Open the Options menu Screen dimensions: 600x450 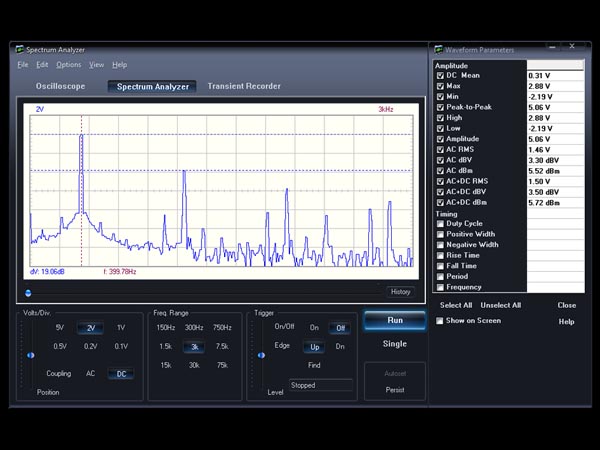tap(68, 65)
